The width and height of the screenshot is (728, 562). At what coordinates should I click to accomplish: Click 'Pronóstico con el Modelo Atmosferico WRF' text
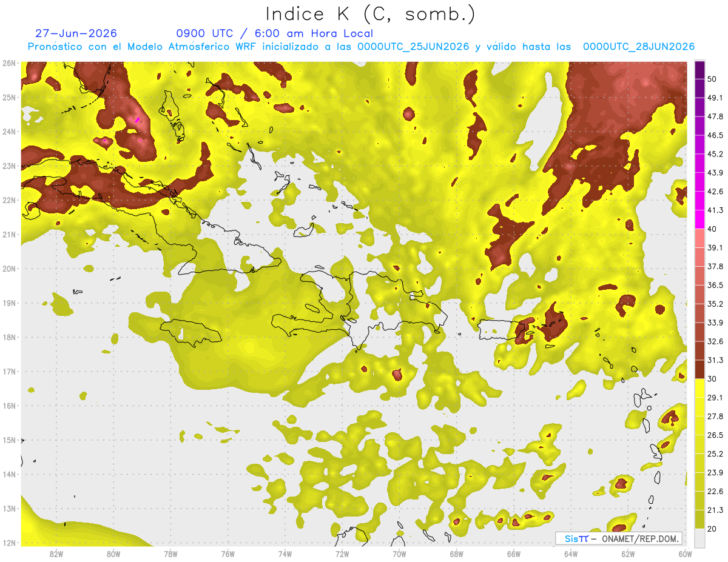click(144, 47)
